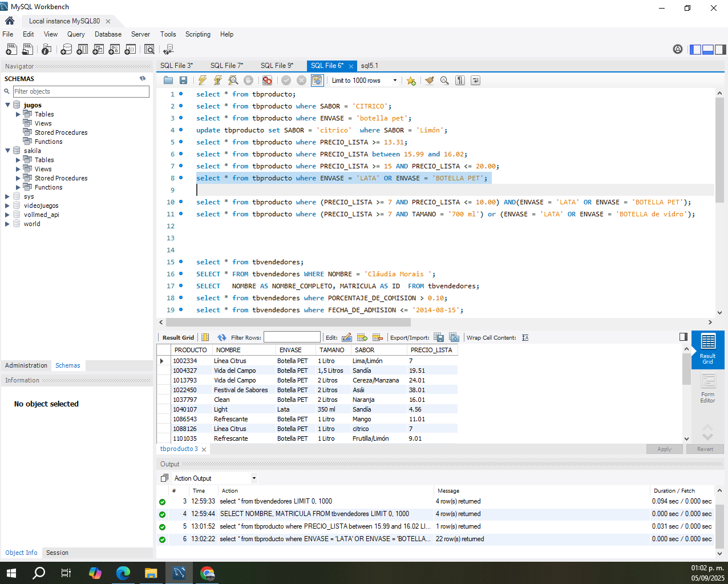The width and height of the screenshot is (728, 584).
Task: Click the SQL editor vertical scrollbar
Action: click(x=719, y=150)
